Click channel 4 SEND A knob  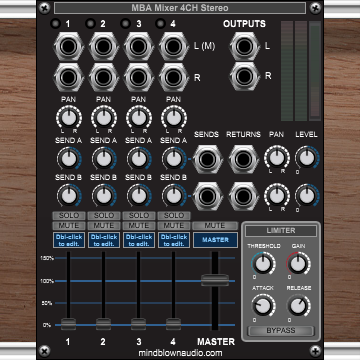tap(174, 159)
